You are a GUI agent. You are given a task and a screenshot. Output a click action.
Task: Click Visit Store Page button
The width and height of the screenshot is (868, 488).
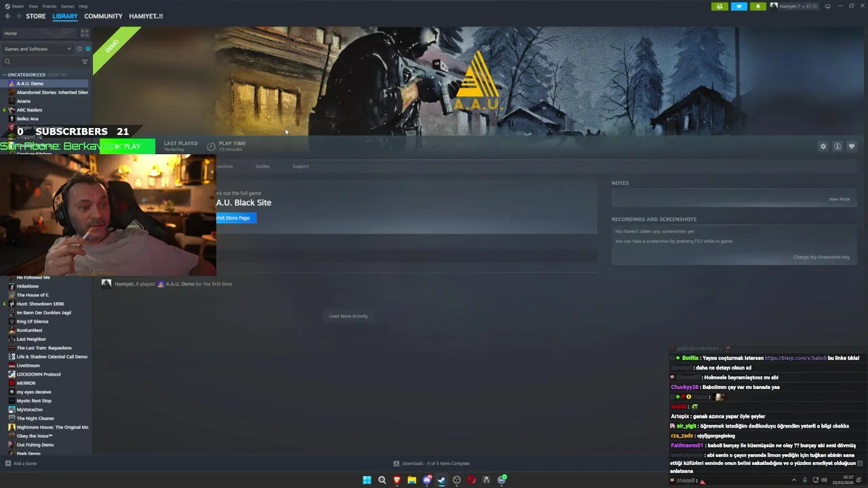tap(236, 218)
